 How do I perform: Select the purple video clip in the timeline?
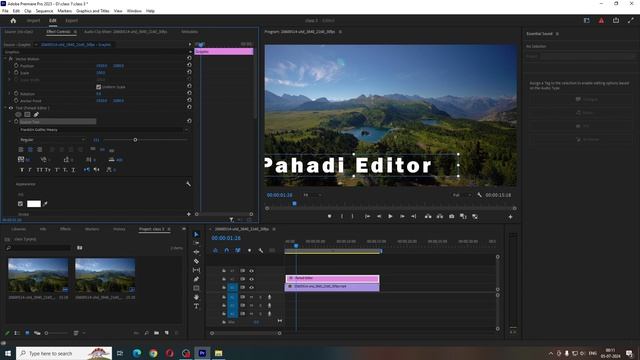pos(332,287)
